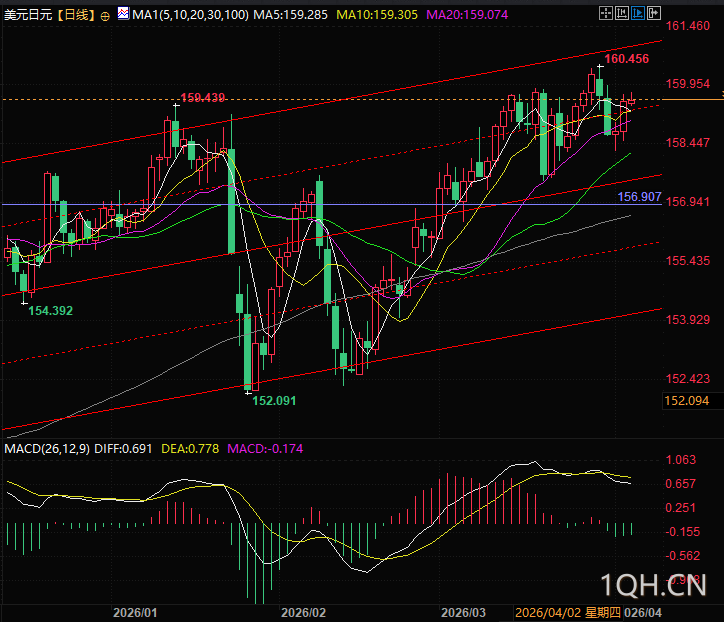724x622 pixels.
Task: Select the 【日线】 period label
Action: (77, 15)
